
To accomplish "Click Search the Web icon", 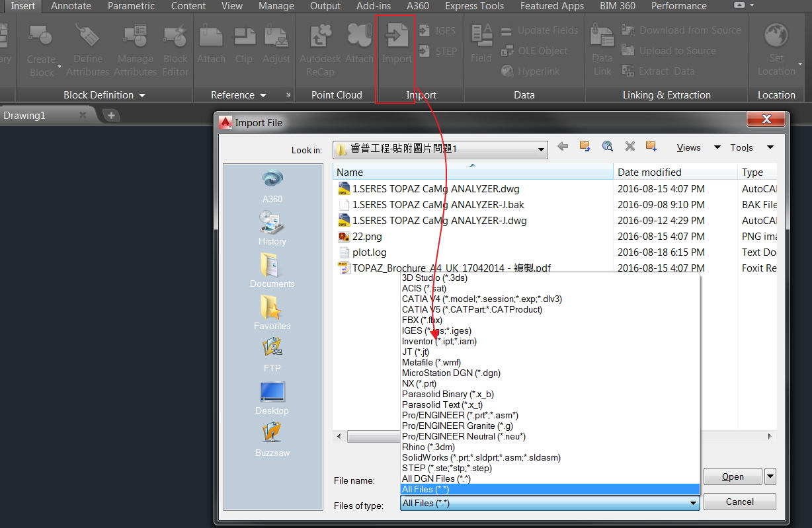I will click(608, 147).
